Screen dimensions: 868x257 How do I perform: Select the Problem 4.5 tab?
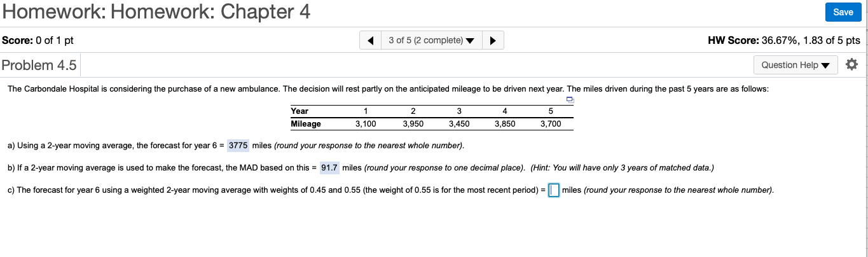39,65
